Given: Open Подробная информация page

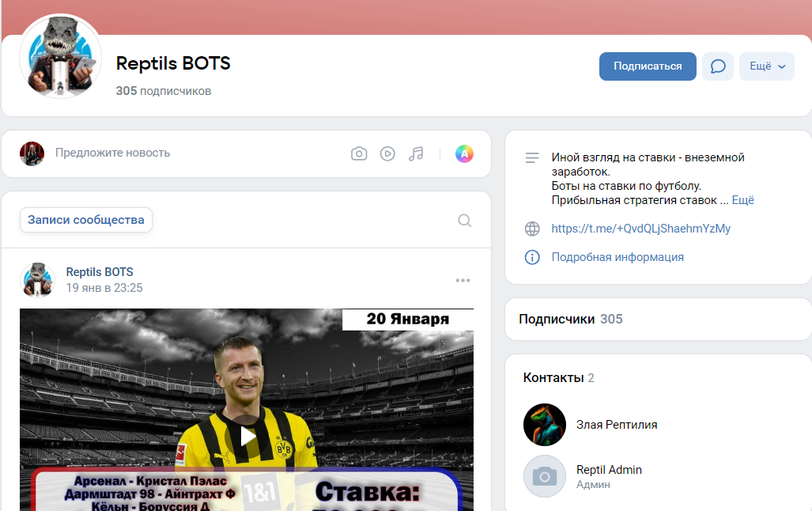Looking at the screenshot, I should [x=617, y=257].
